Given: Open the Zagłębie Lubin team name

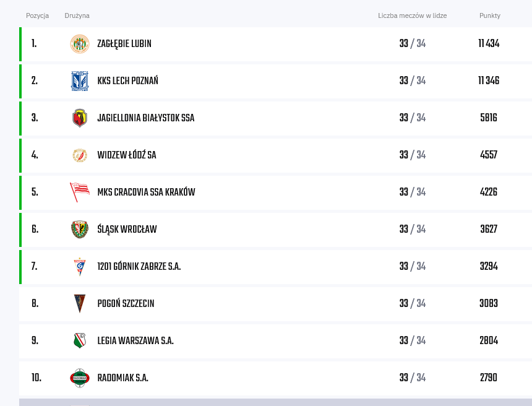Looking at the screenshot, I should click(x=124, y=44).
